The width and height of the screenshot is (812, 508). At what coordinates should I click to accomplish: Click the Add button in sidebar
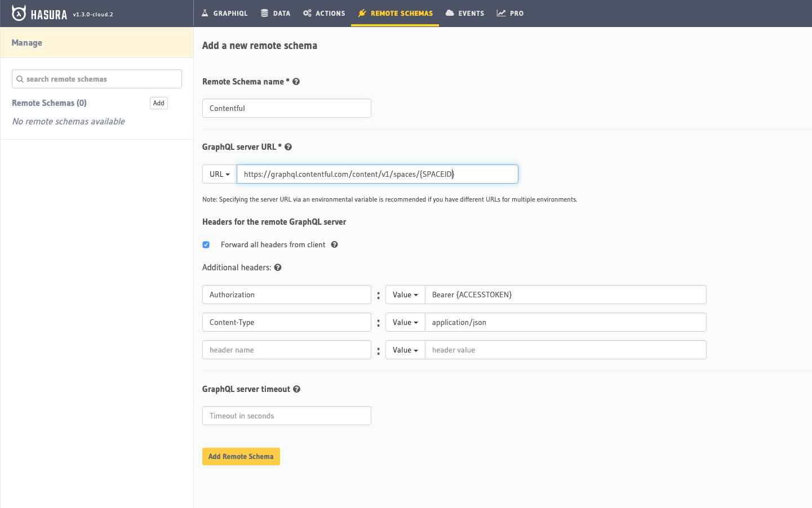click(159, 103)
